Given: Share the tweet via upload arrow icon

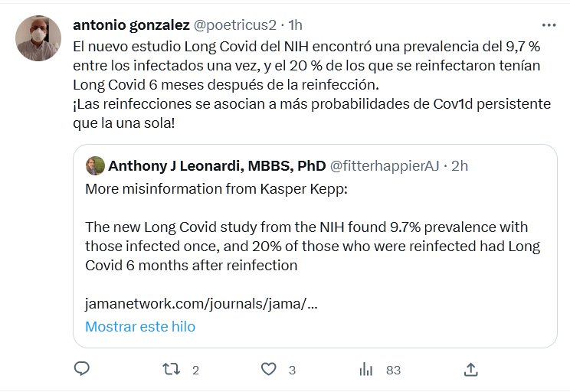Looking at the screenshot, I should coord(471,370).
